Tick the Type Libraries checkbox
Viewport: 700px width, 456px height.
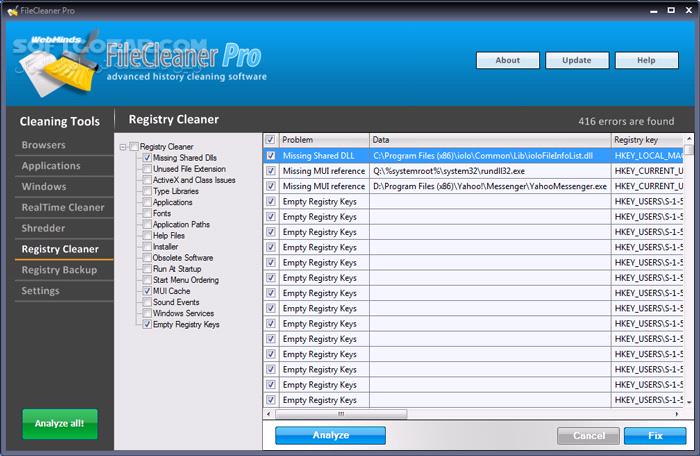tap(147, 191)
